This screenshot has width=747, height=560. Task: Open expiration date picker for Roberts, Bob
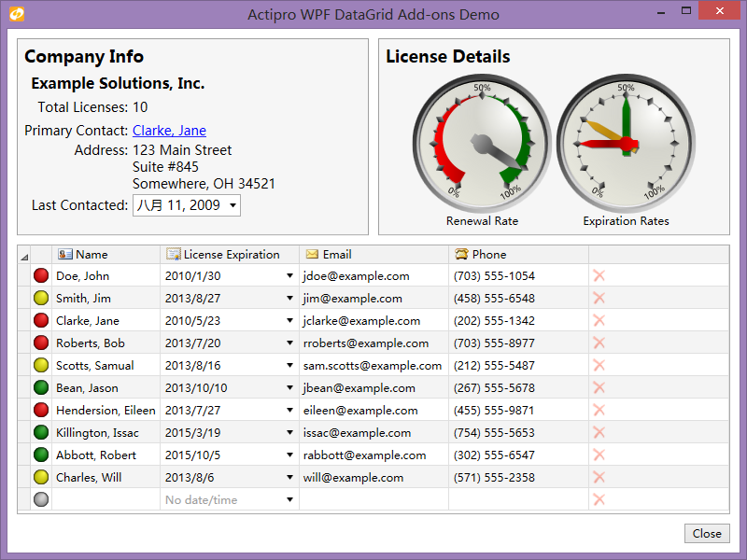click(289, 343)
